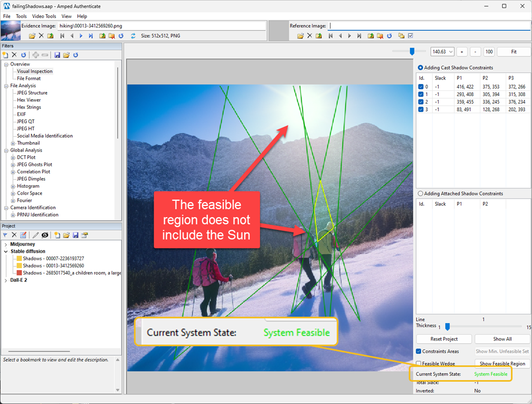Click the Reset Project button
Screen dimensions: 532x404
click(443, 339)
